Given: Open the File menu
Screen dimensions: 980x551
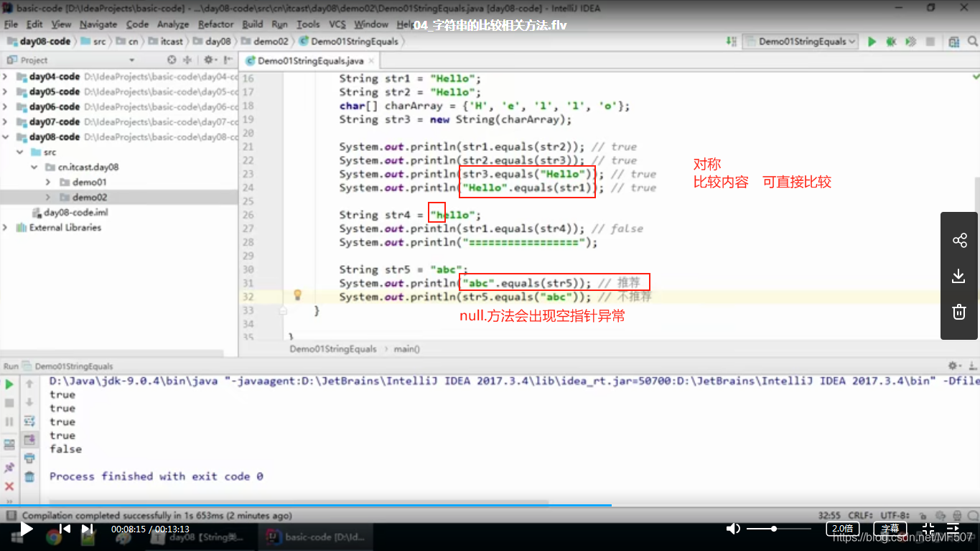Looking at the screenshot, I should point(11,24).
